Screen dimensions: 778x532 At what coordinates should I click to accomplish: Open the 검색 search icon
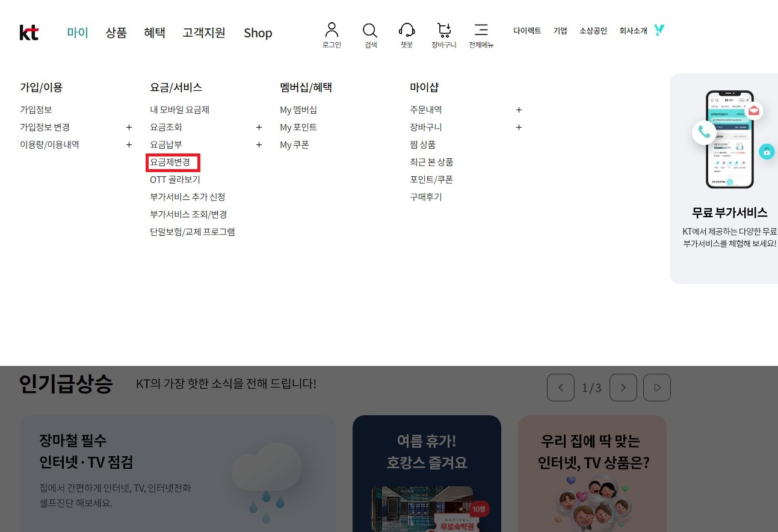(370, 30)
